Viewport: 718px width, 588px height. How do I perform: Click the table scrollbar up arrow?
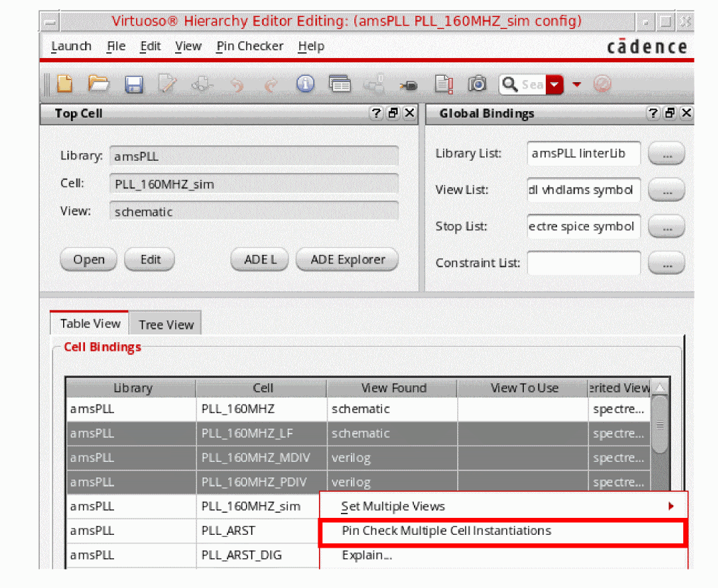660,388
